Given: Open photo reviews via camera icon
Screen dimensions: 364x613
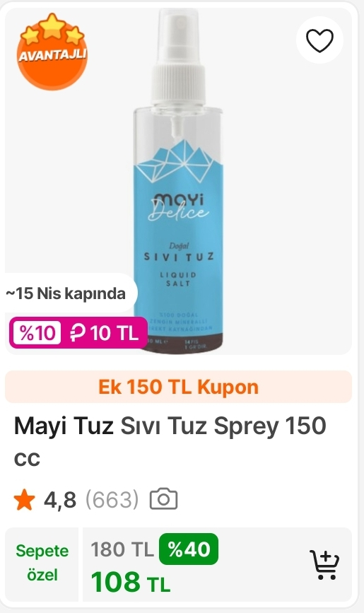Looking at the screenshot, I should point(163,499).
